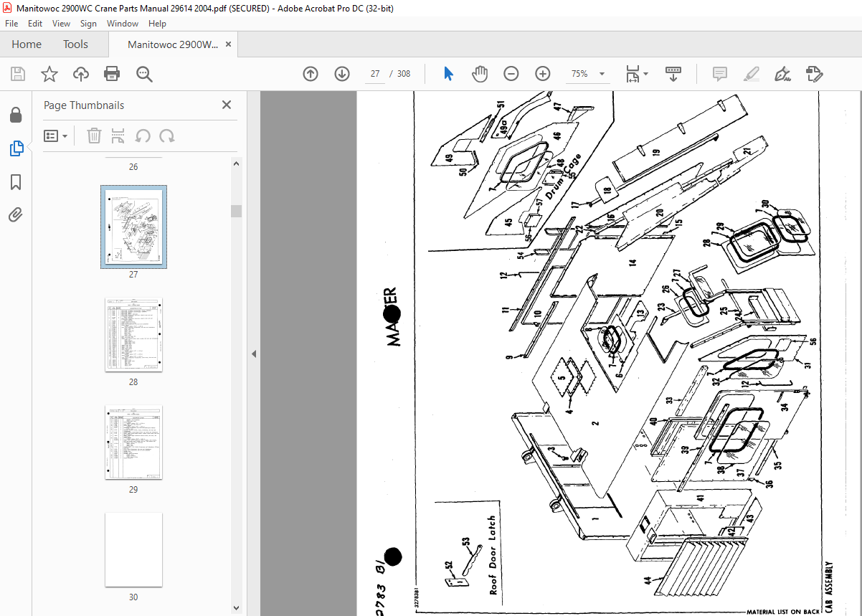
Task: Open the Bookmarks panel
Action: coord(16,182)
